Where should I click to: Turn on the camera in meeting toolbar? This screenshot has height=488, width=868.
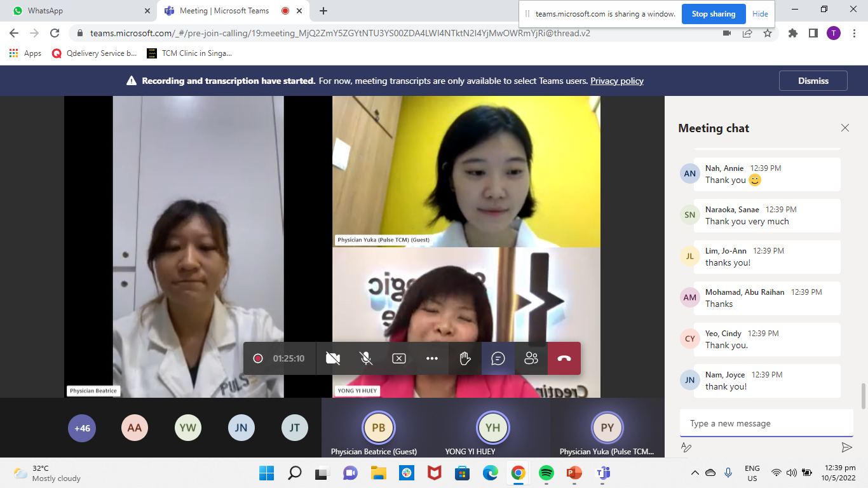[332, 358]
